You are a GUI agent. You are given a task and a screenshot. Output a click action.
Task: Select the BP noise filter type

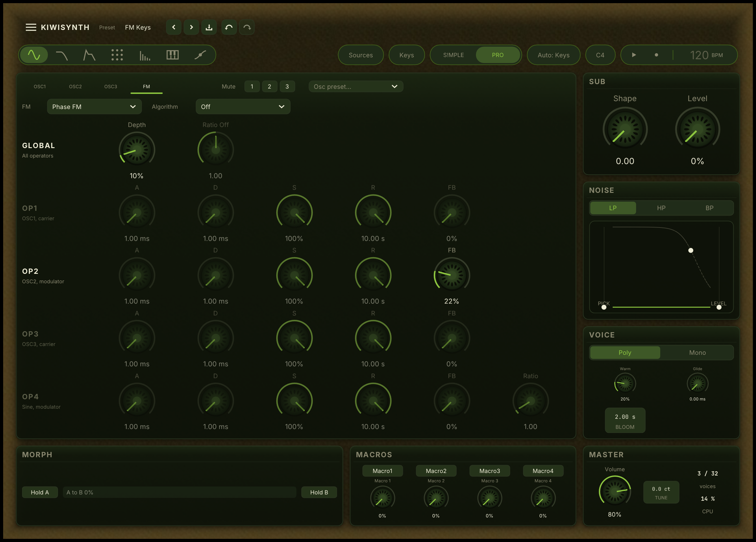click(709, 208)
